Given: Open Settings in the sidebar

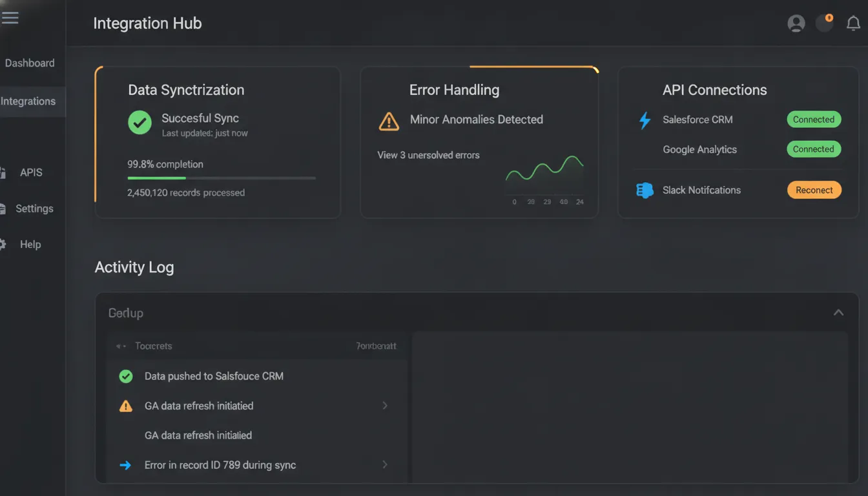Looking at the screenshot, I should pyautogui.click(x=34, y=209).
